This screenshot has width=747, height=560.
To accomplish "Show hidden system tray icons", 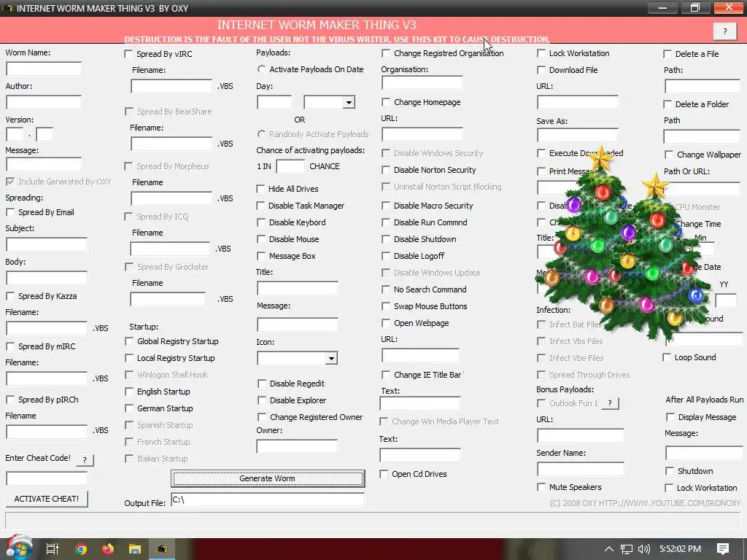I will [608, 549].
